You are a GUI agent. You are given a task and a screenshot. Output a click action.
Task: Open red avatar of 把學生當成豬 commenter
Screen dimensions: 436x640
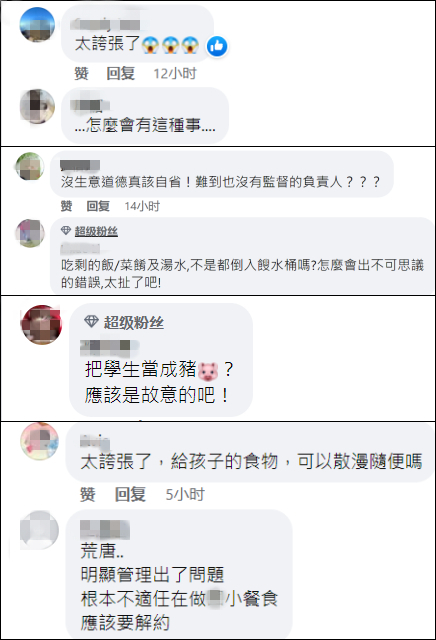(41, 325)
